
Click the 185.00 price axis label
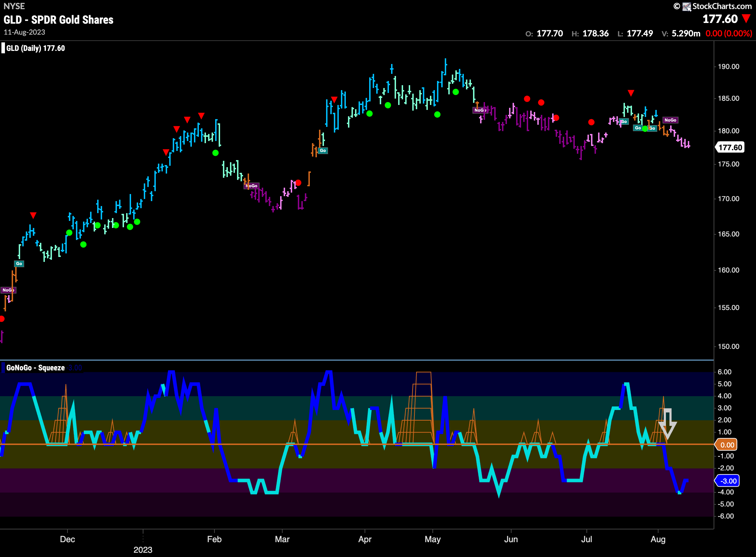(728, 99)
